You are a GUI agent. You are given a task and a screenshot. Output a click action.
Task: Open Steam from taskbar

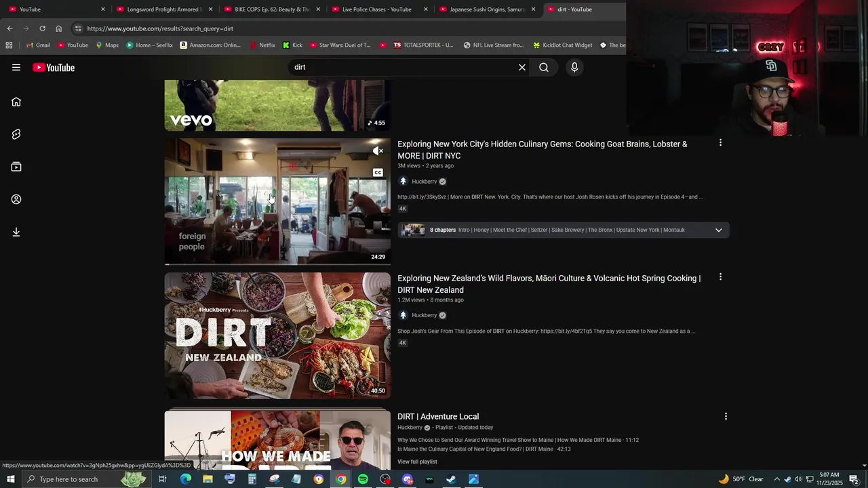451,479
